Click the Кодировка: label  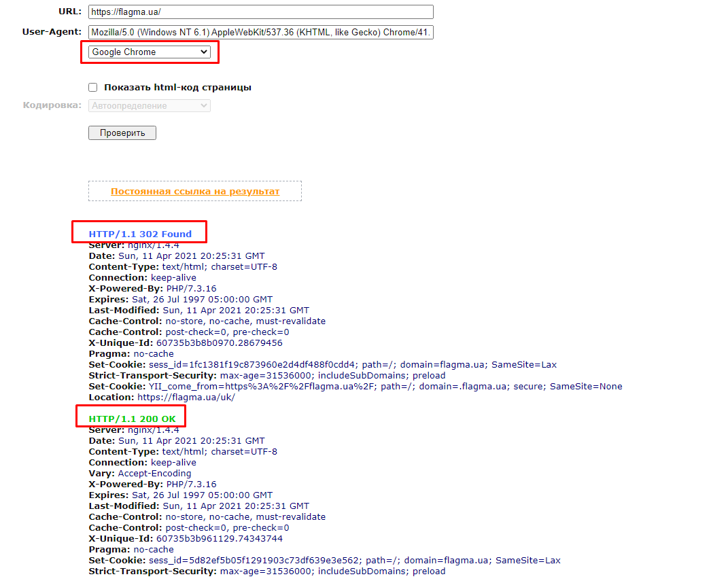(52, 106)
